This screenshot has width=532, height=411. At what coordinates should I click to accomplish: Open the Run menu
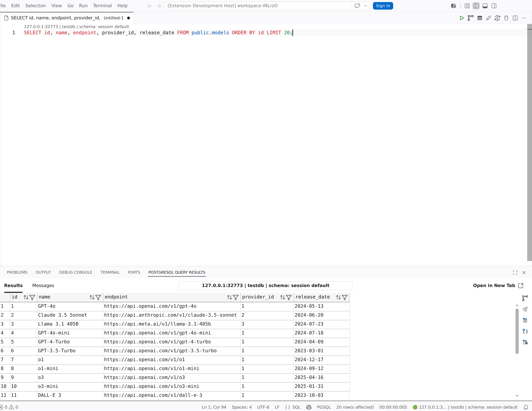pyautogui.click(x=83, y=6)
